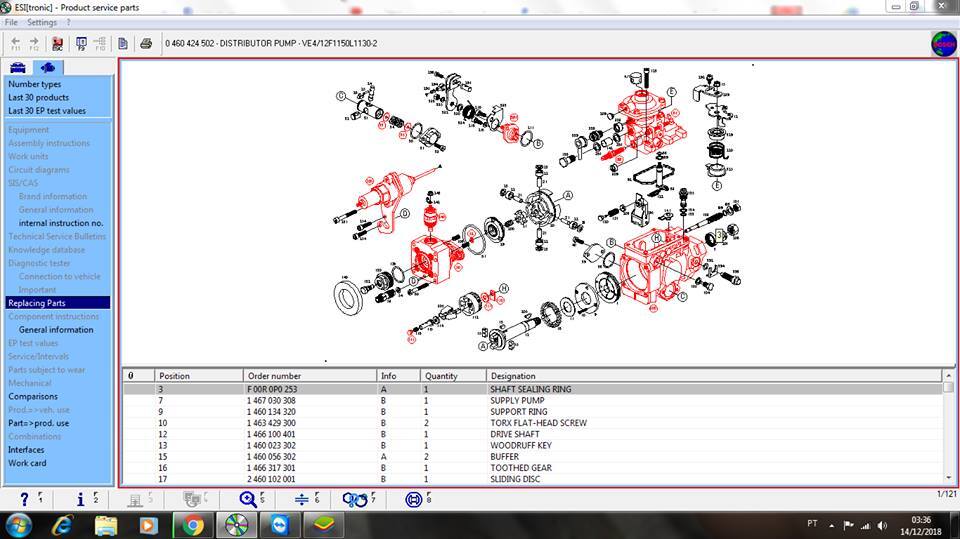Sort by Order number column header
This screenshot has height=539, width=960.
(309, 375)
